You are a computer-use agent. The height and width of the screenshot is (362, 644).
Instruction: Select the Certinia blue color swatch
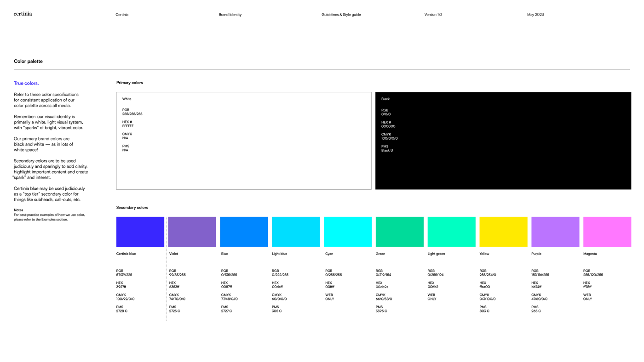pos(140,232)
